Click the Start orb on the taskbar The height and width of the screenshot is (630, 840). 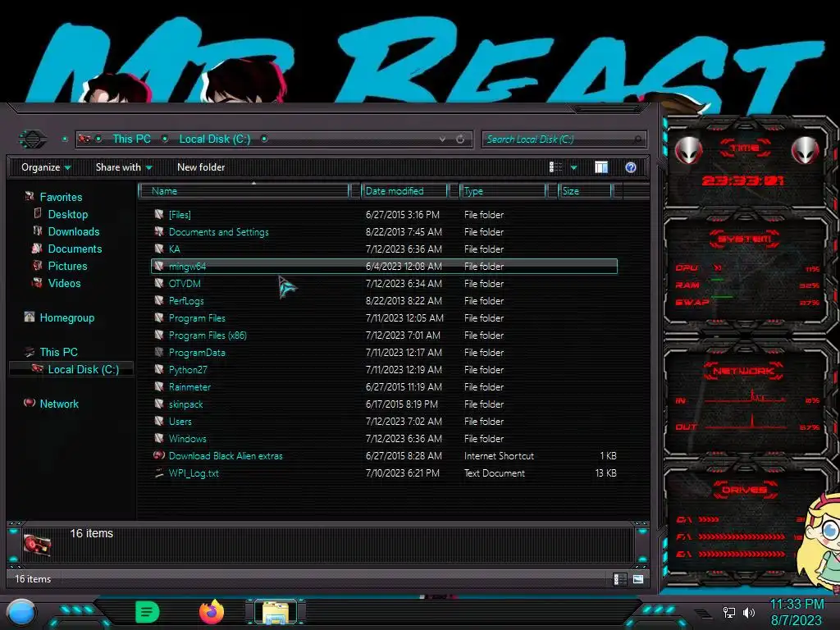tap(21, 612)
